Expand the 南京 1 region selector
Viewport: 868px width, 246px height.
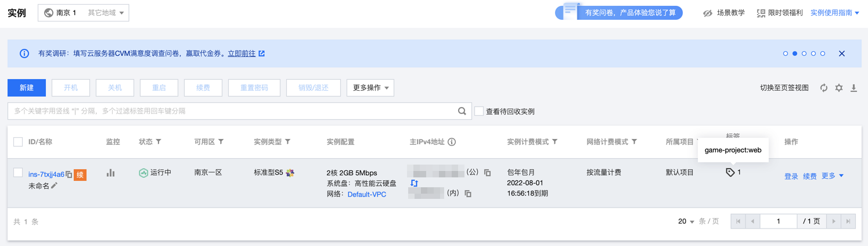click(x=84, y=13)
